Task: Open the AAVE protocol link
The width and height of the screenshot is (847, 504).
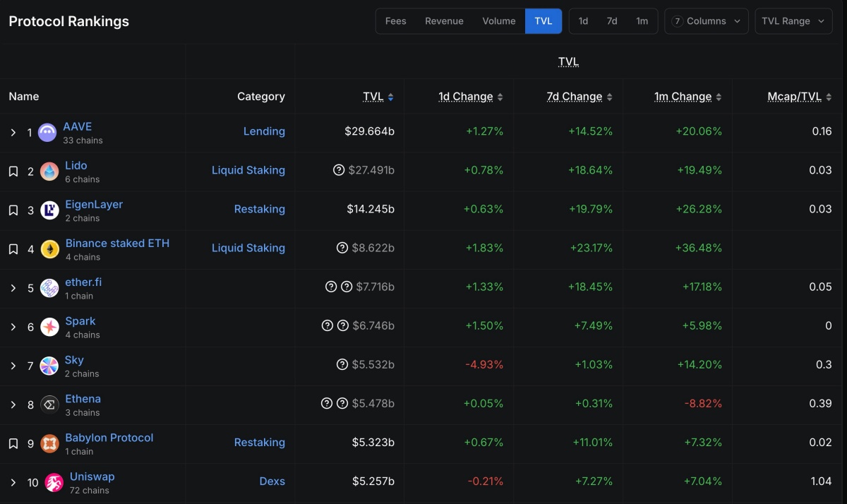Action: [x=78, y=126]
